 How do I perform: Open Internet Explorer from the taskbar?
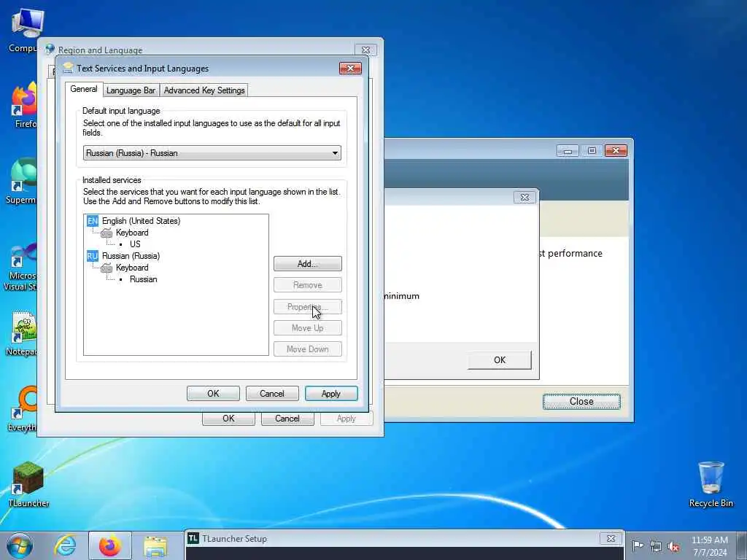pyautogui.click(x=65, y=545)
